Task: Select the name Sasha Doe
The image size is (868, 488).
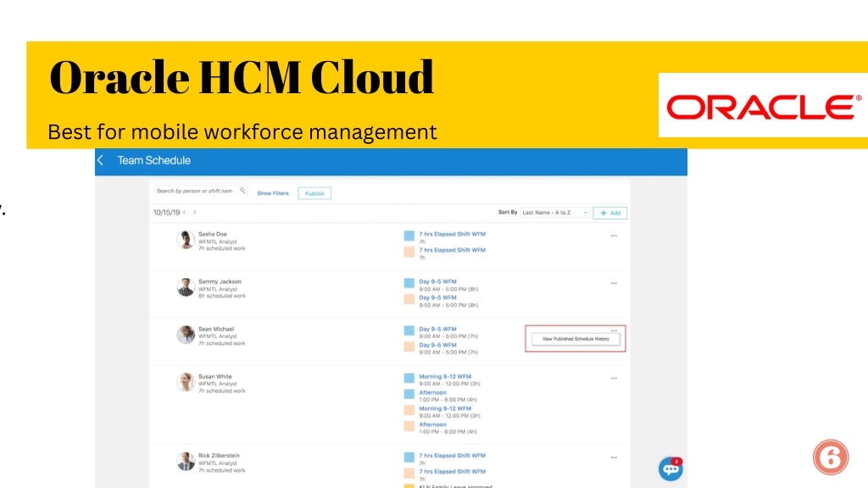Action: (213, 234)
